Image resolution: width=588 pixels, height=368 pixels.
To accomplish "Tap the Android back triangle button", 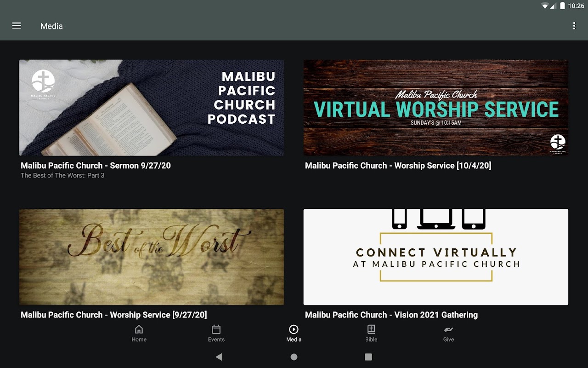I will [219, 357].
